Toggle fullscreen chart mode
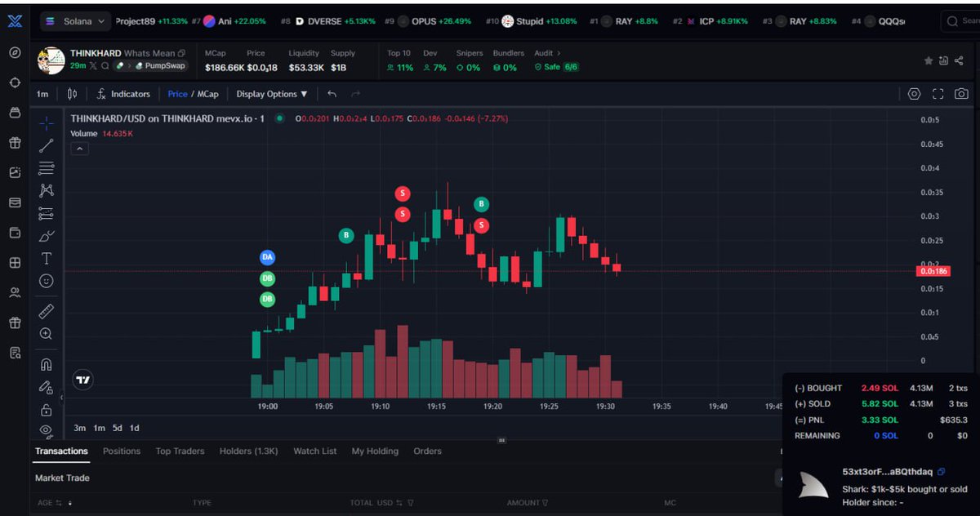This screenshot has width=980, height=516. coord(938,94)
